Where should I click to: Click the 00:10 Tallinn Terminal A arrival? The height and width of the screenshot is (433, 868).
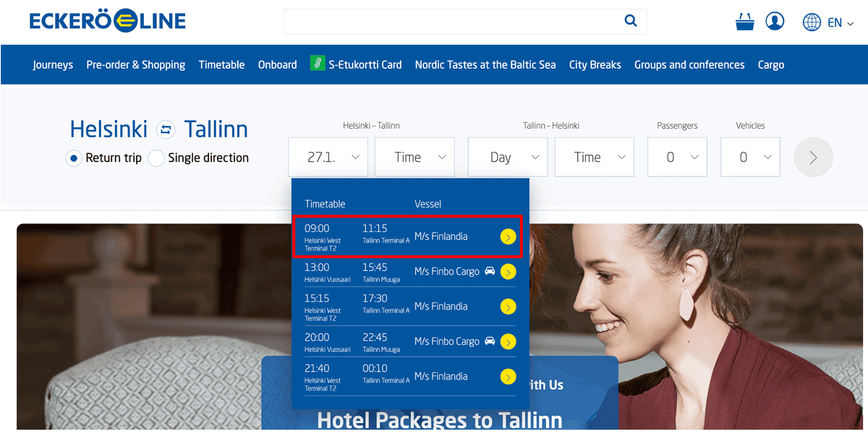pyautogui.click(x=386, y=374)
